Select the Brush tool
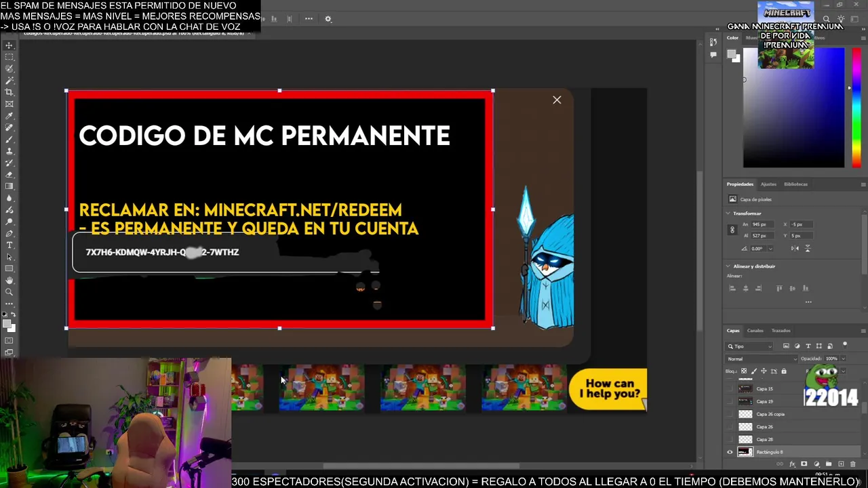Image resolution: width=868 pixels, height=488 pixels. click(x=9, y=139)
